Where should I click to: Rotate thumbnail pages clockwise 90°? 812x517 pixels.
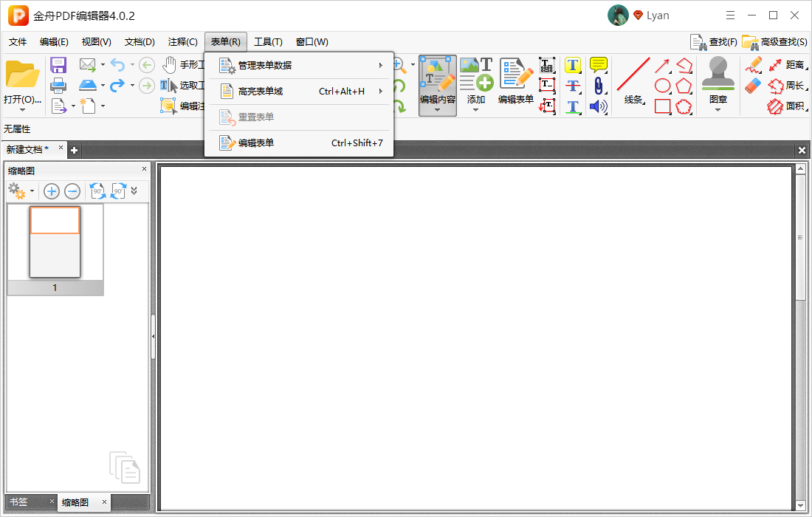[119, 191]
